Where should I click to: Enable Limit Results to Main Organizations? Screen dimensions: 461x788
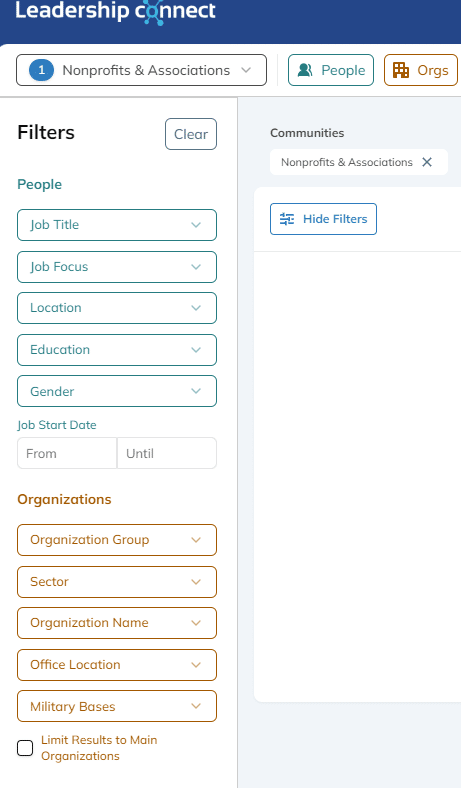pyautogui.click(x=25, y=748)
